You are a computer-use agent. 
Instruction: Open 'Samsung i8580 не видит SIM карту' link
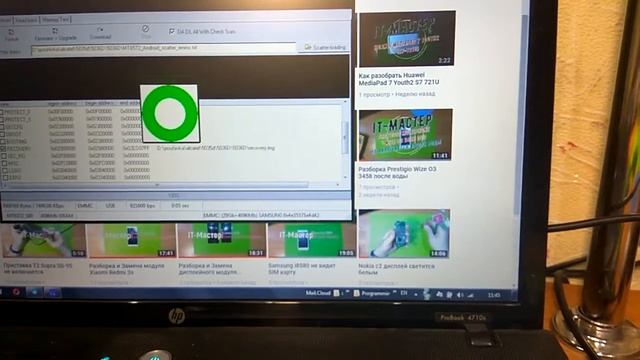(302, 269)
